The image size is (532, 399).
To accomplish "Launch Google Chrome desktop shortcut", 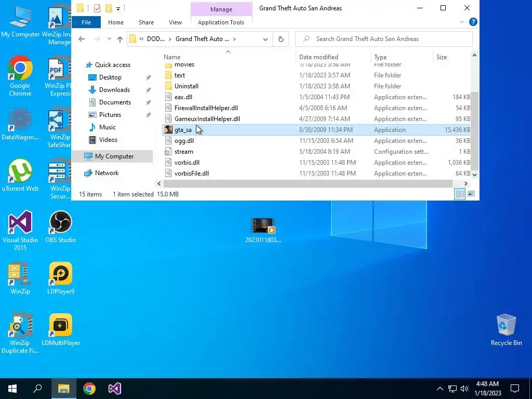I will point(20,76).
